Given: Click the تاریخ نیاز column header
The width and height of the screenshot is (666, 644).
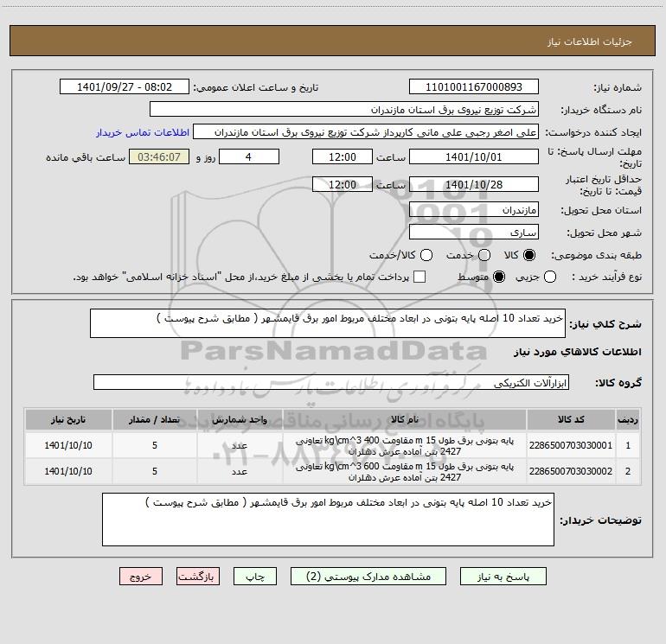Looking at the screenshot, I should pyautogui.click(x=68, y=420).
